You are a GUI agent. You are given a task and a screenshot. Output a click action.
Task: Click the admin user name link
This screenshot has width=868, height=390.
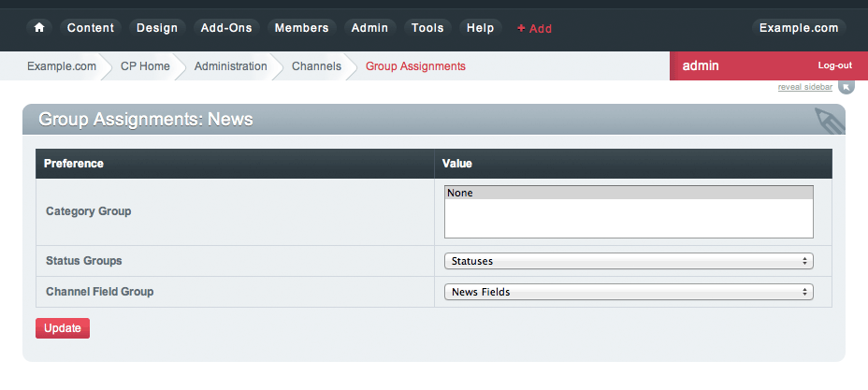[x=701, y=65]
